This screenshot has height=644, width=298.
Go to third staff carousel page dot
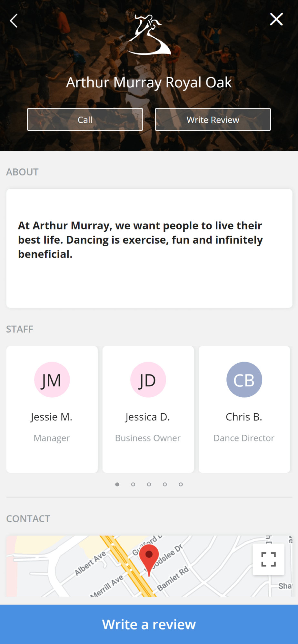(x=149, y=484)
